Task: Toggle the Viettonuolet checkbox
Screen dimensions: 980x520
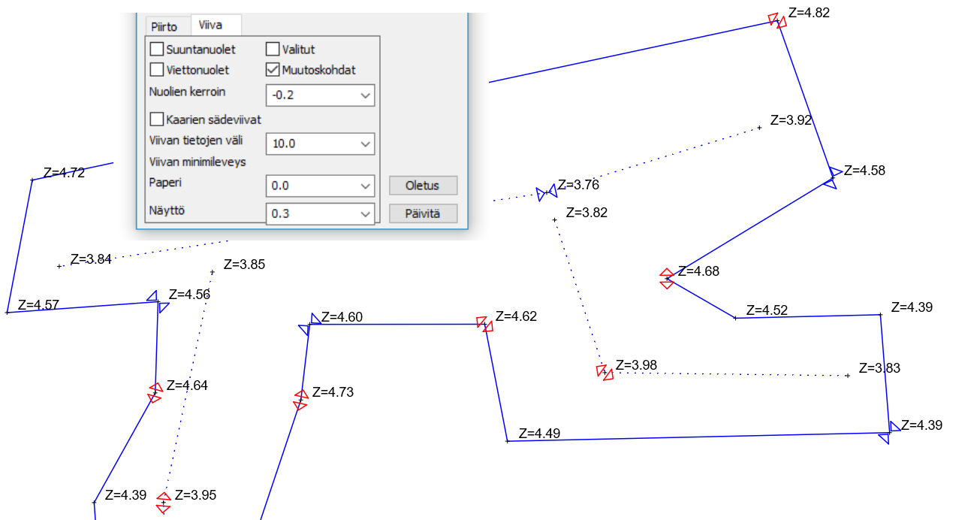Action: 157,70
